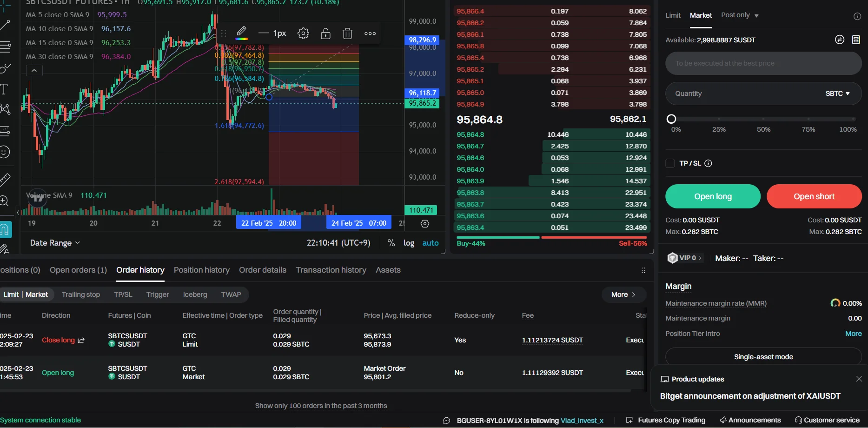Open the Position history tab
Image resolution: width=868 pixels, height=428 pixels.
[202, 270]
